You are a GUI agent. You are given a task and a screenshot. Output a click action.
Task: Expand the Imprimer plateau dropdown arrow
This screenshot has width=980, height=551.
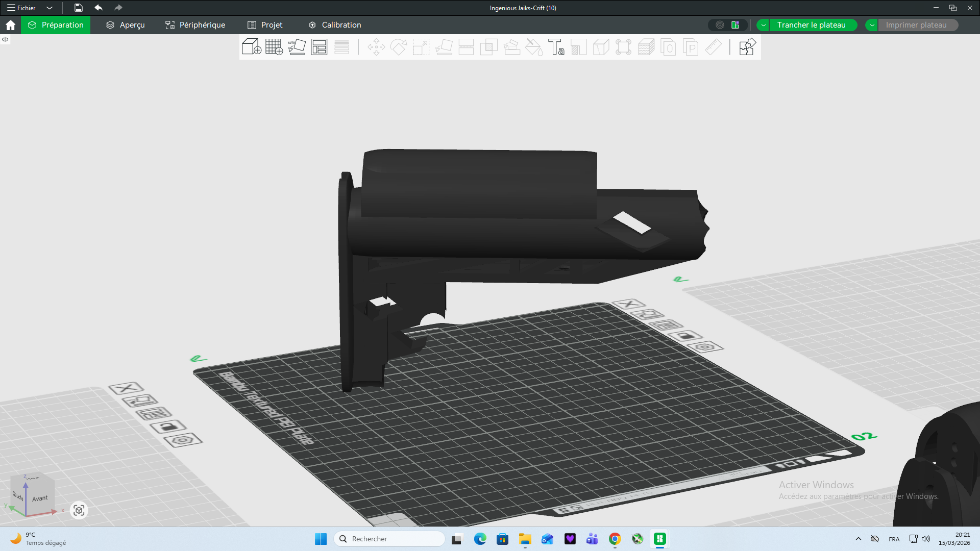pyautogui.click(x=872, y=25)
